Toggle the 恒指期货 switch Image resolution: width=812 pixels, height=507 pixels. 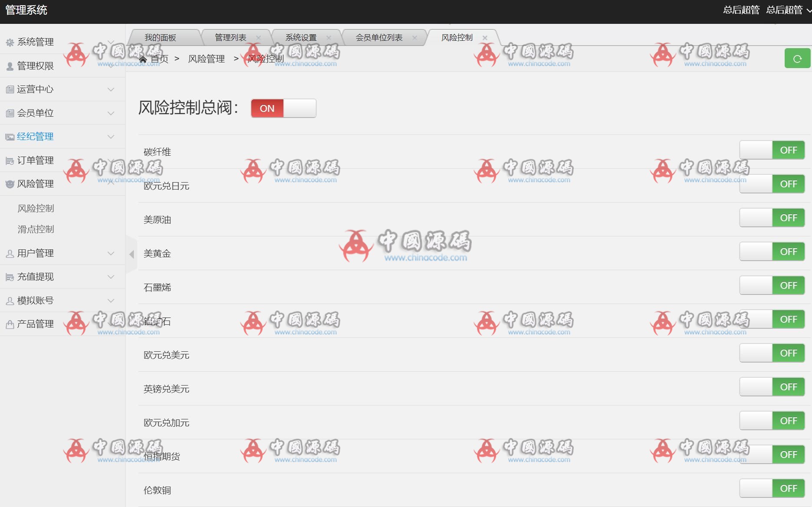pyautogui.click(x=772, y=455)
